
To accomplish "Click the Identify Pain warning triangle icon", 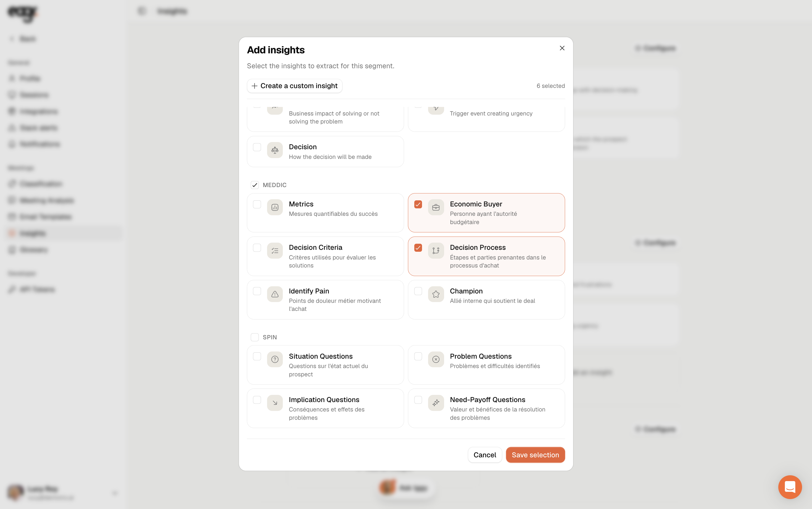I will (275, 294).
